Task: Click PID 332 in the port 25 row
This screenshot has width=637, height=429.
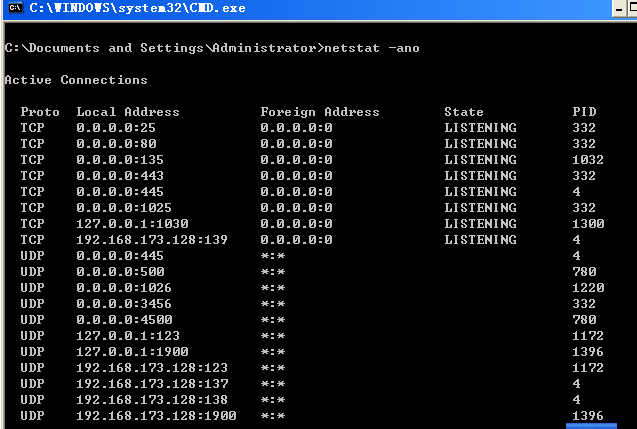Action: tap(584, 128)
